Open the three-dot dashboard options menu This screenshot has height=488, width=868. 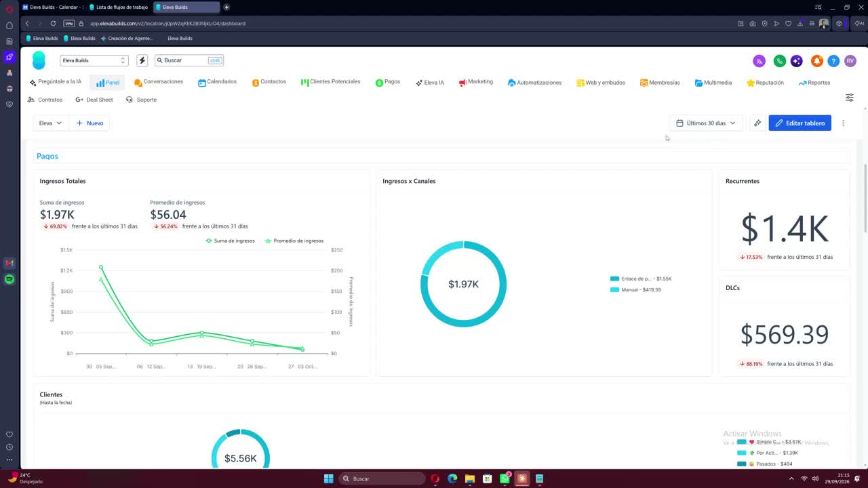pyautogui.click(x=843, y=123)
